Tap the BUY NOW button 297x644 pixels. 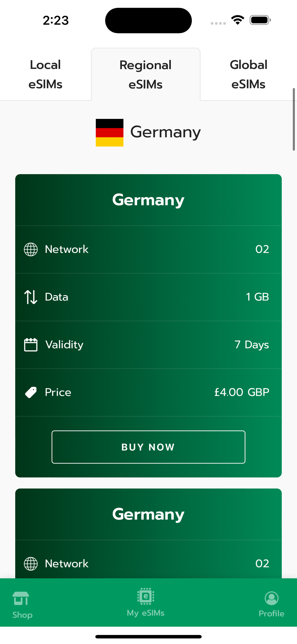pos(148,447)
